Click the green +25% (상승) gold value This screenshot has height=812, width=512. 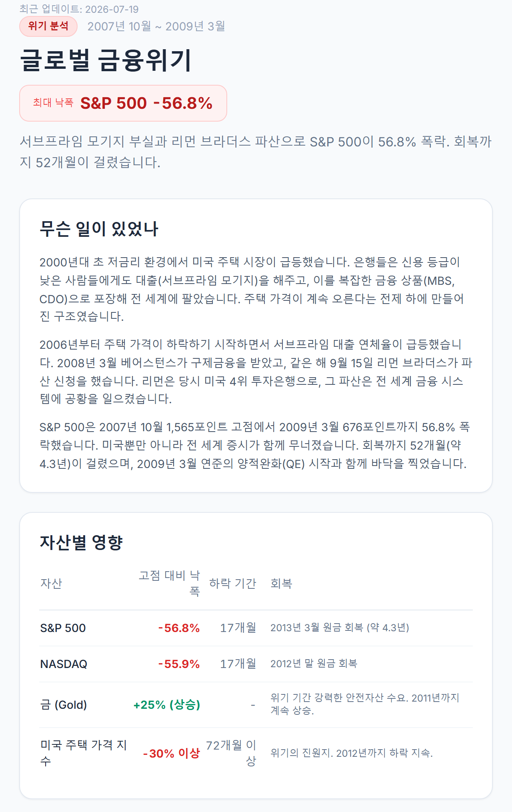click(167, 705)
